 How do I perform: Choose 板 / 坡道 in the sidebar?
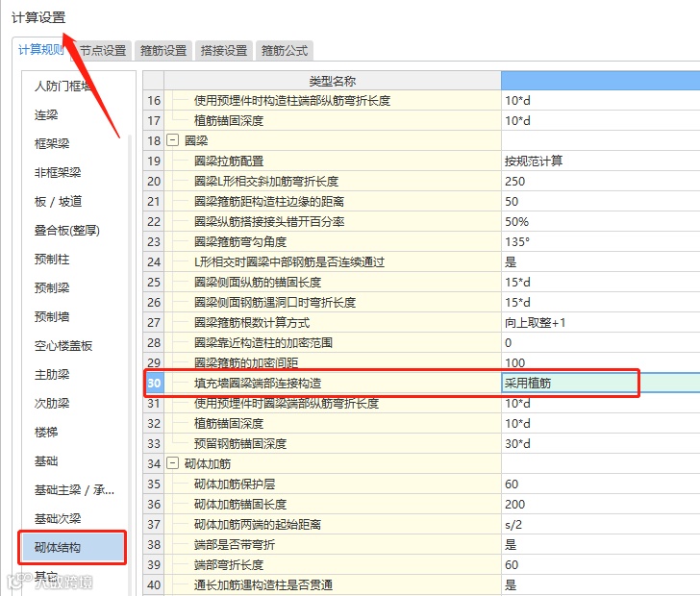click(x=58, y=201)
